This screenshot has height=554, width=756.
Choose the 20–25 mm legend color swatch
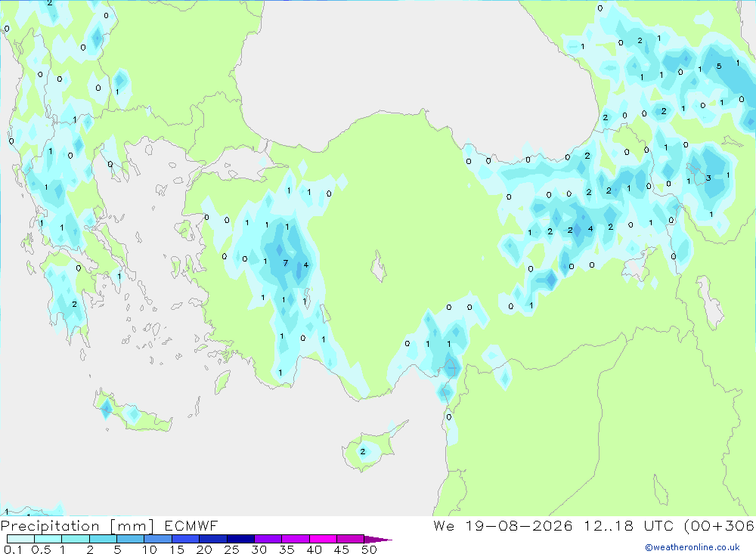click(x=212, y=539)
